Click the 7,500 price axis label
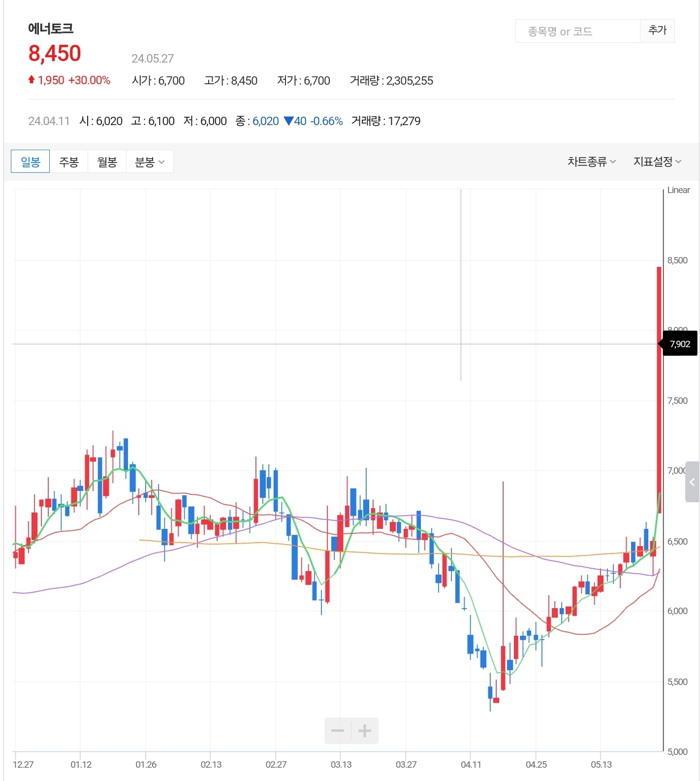Screen dimensions: 700x781 (x=677, y=401)
